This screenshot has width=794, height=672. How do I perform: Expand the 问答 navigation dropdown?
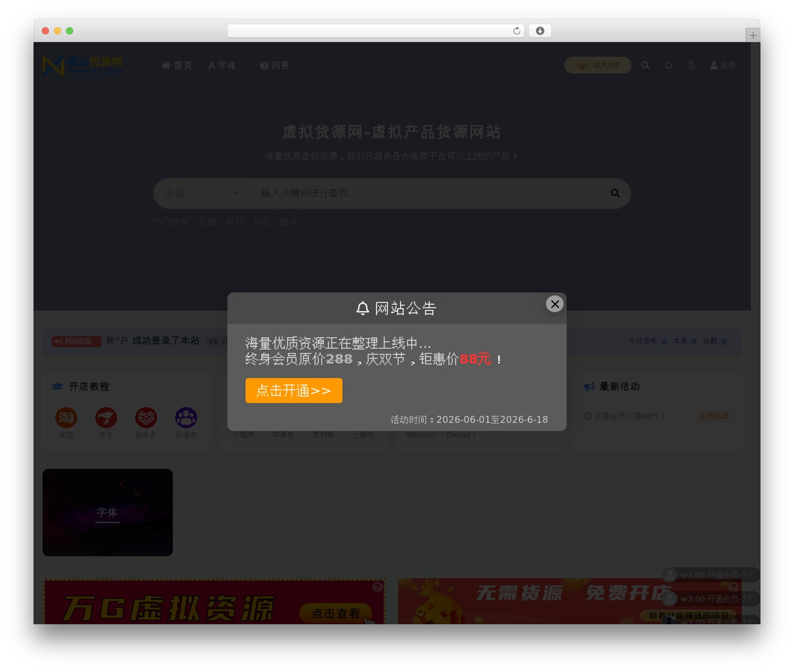[279, 65]
